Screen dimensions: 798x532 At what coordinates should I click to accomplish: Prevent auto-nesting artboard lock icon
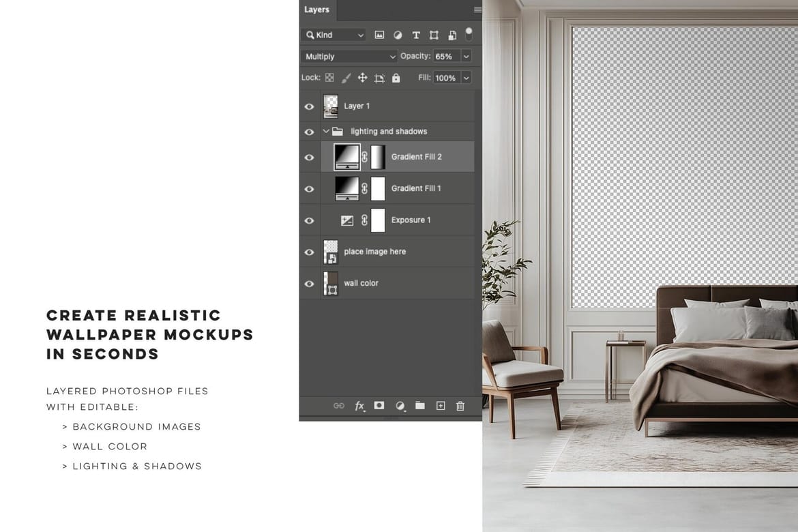click(x=379, y=78)
